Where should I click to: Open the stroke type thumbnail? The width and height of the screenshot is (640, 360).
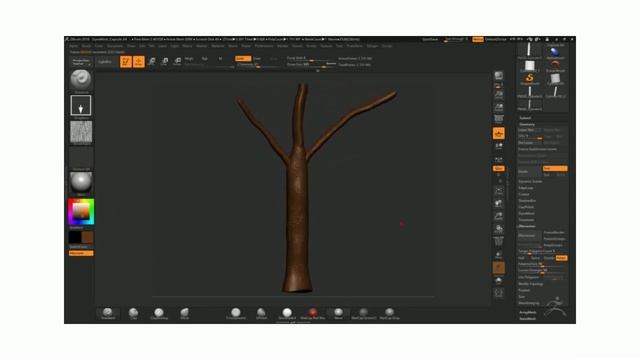(81, 106)
